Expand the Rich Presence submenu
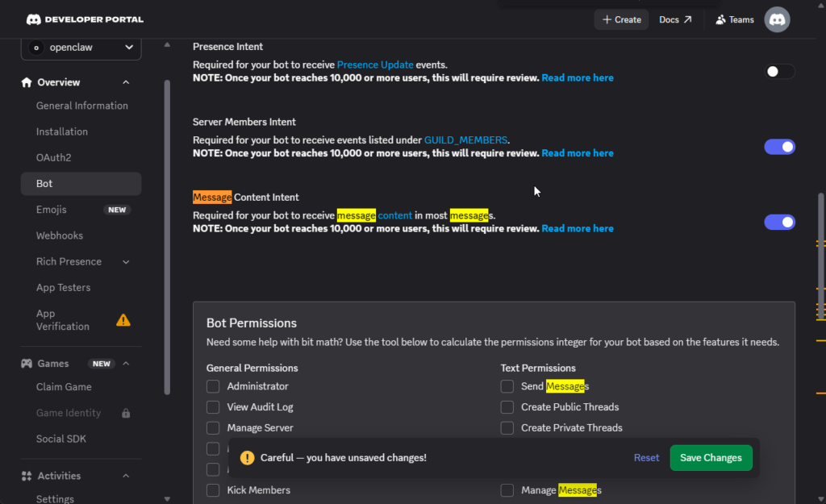 126,262
